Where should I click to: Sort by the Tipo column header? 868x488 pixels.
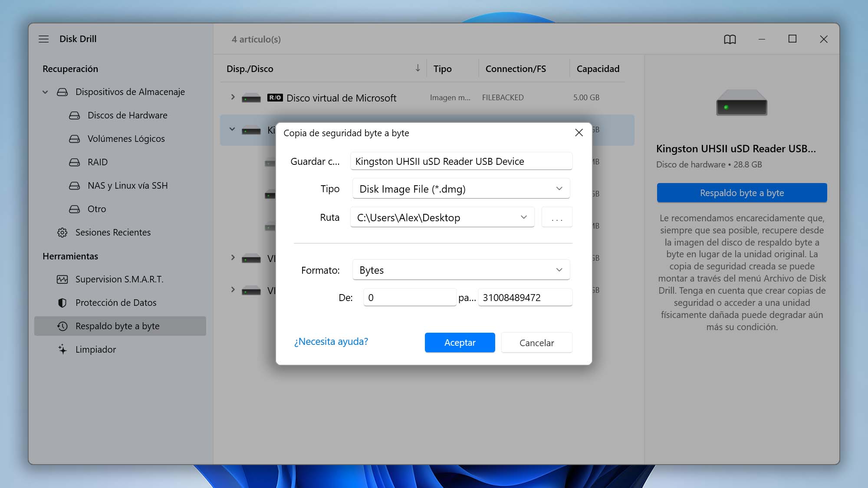442,69
